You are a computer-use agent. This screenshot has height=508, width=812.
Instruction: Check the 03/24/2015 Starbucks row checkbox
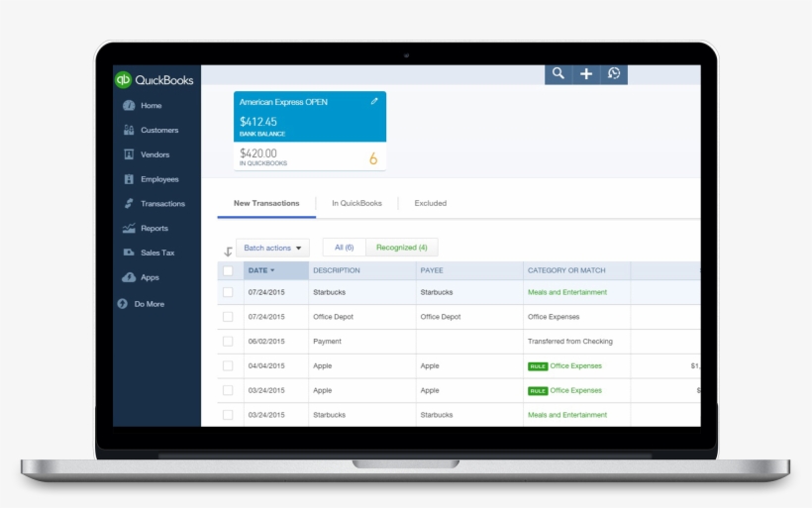(x=228, y=415)
